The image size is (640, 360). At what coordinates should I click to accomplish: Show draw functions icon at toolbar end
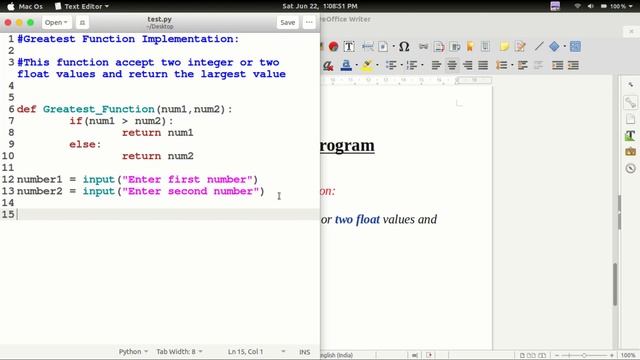(575, 47)
